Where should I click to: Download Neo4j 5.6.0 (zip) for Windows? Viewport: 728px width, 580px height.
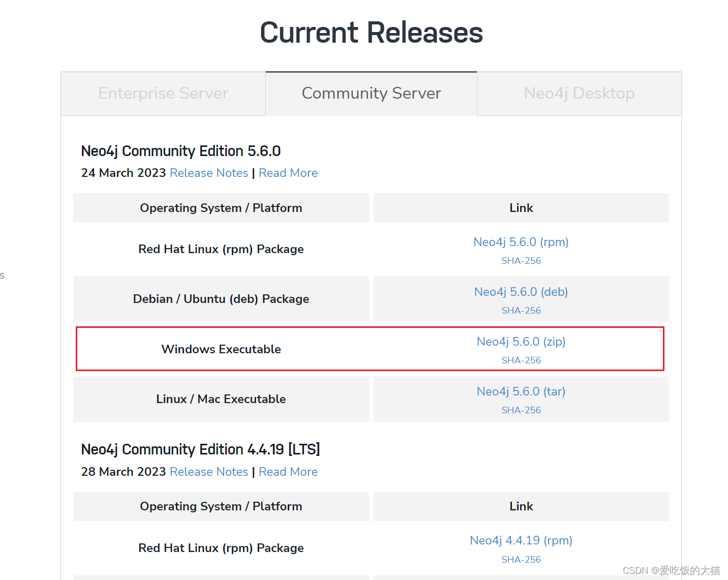[x=521, y=342]
